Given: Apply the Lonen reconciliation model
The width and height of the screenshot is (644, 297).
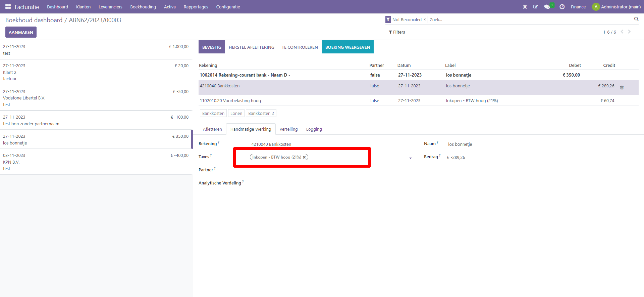Looking at the screenshot, I should click(236, 114).
